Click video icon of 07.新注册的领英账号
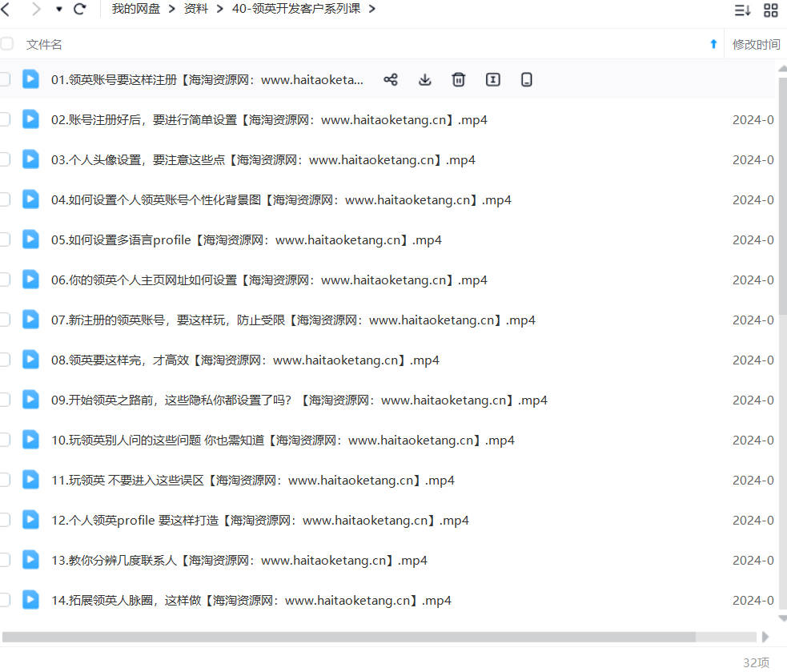This screenshot has width=787, height=672. (x=30, y=320)
